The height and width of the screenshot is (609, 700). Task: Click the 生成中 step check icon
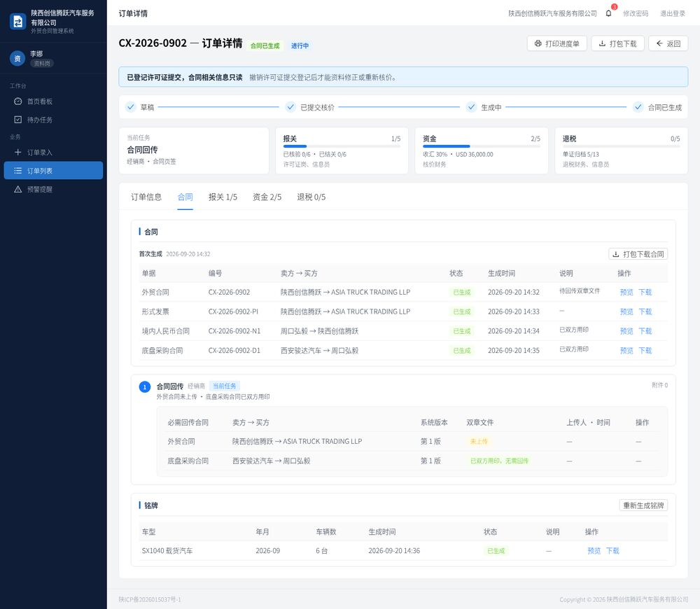pos(471,107)
